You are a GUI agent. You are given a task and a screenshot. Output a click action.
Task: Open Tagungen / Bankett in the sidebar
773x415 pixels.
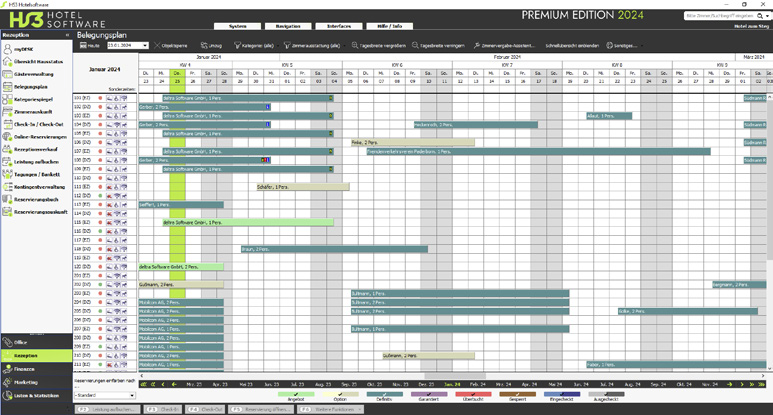32,174
